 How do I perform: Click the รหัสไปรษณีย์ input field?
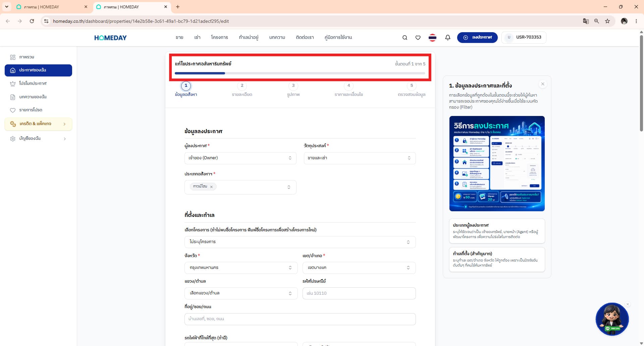pyautogui.click(x=359, y=293)
